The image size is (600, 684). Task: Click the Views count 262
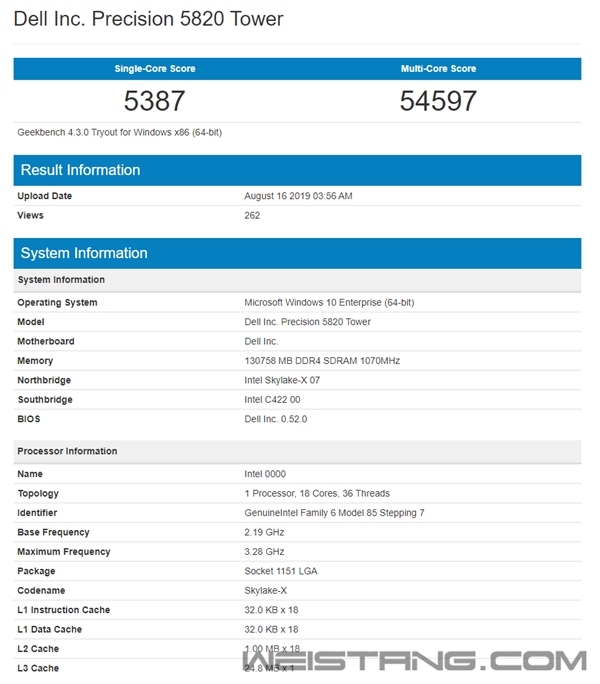coord(253,215)
